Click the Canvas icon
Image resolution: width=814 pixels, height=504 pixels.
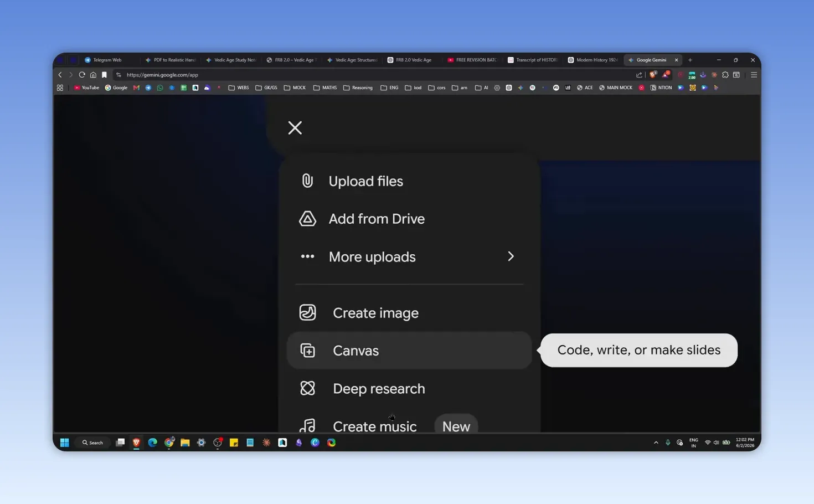[307, 351]
